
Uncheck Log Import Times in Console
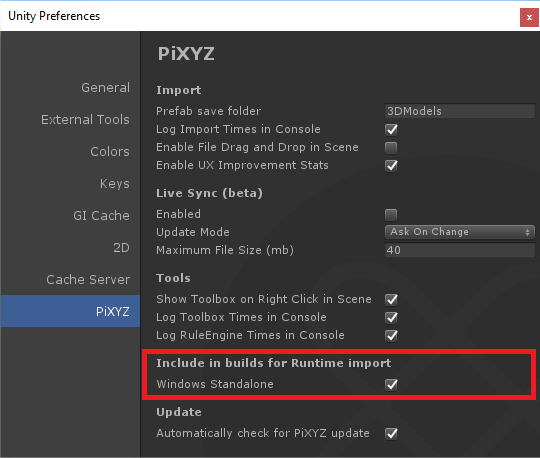(x=391, y=130)
